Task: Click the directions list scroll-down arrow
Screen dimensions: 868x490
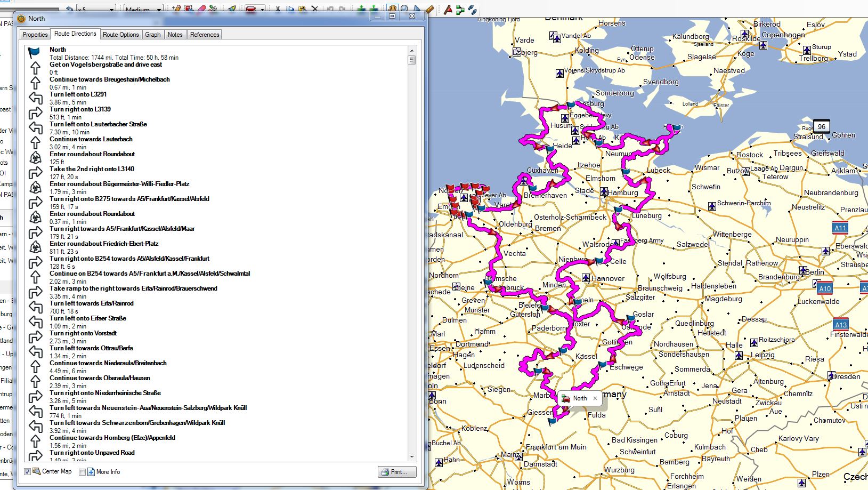Action: coord(412,457)
